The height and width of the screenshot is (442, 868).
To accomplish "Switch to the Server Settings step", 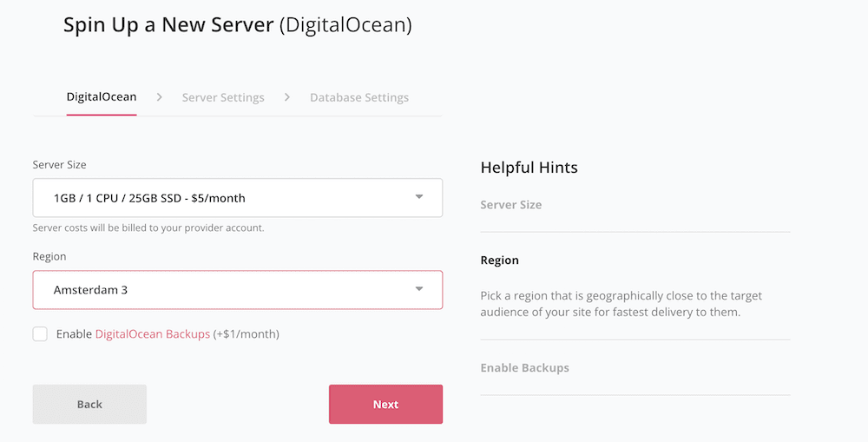I will 223,97.
